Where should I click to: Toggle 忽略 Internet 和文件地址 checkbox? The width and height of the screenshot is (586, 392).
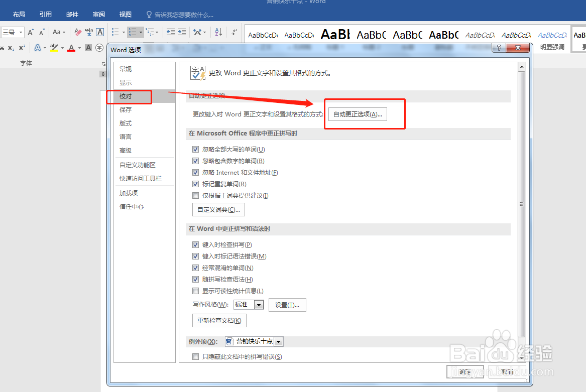pos(195,173)
